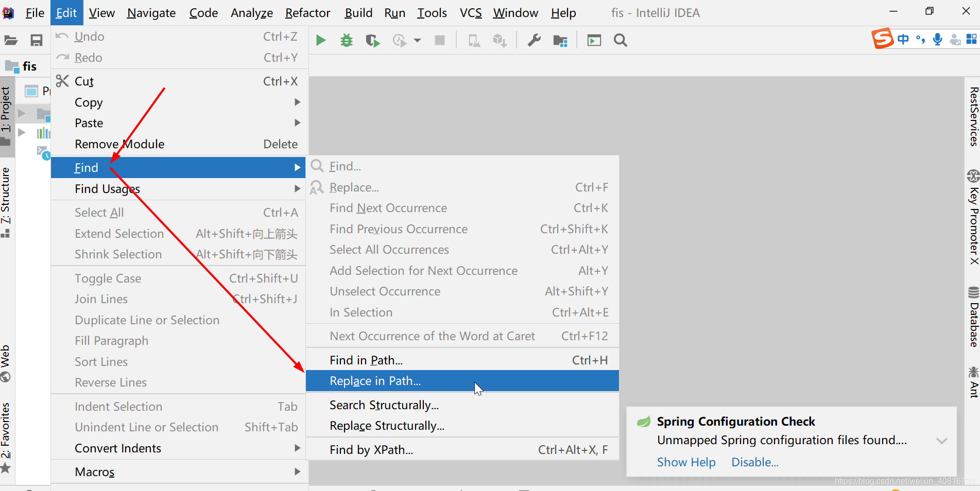This screenshot has height=491, width=980.
Task: Click the Build artifacts stacked-boxes icon in toolbar
Action: click(500, 40)
